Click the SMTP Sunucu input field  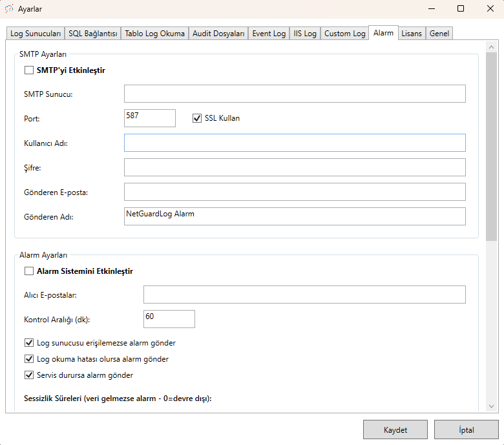coord(295,94)
